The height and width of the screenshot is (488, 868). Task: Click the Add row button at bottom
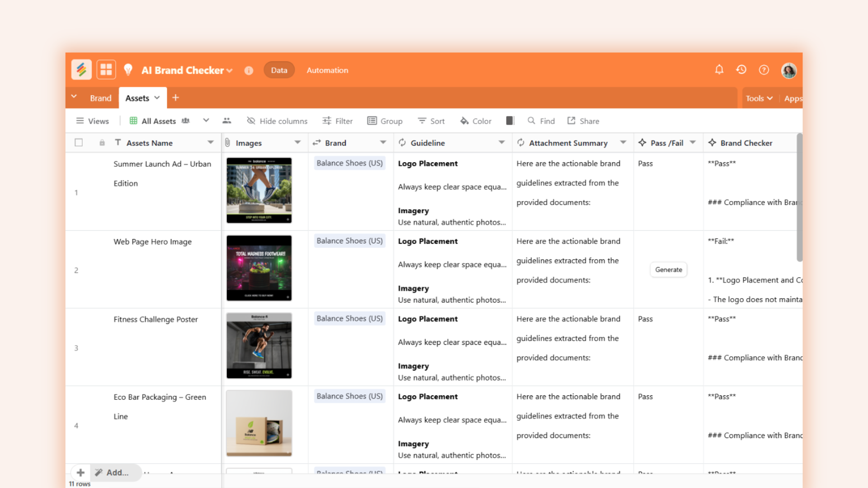tap(80, 472)
